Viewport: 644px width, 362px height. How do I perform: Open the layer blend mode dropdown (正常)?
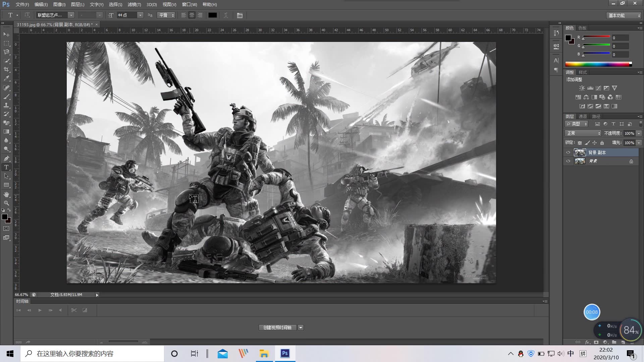tap(583, 133)
